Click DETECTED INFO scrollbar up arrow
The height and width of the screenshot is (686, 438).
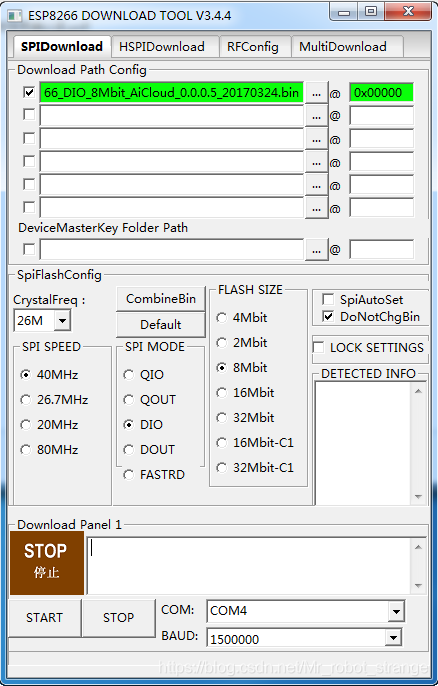click(418, 391)
